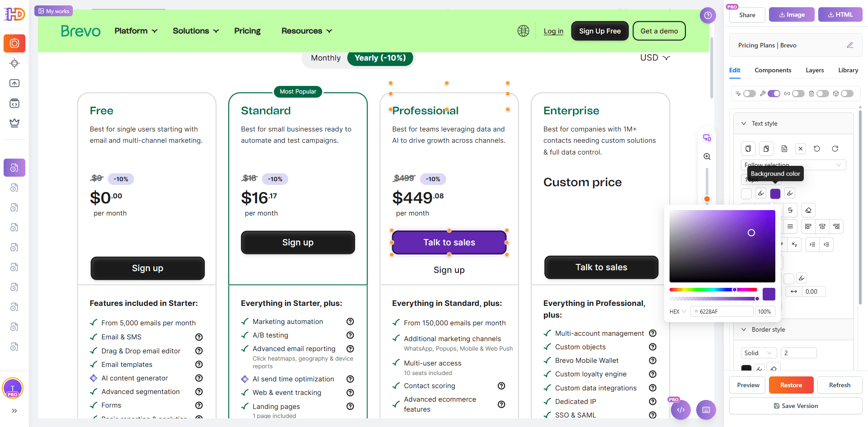This screenshot has height=427, width=868.
Task: Click the pencil icon to rename Pricing Plans
Action: point(850,45)
